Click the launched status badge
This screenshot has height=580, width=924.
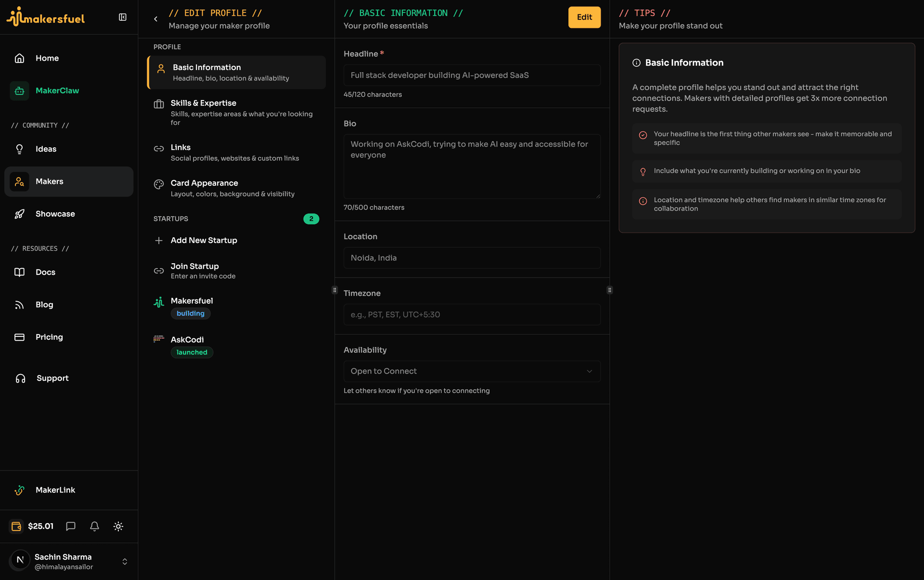(x=192, y=352)
